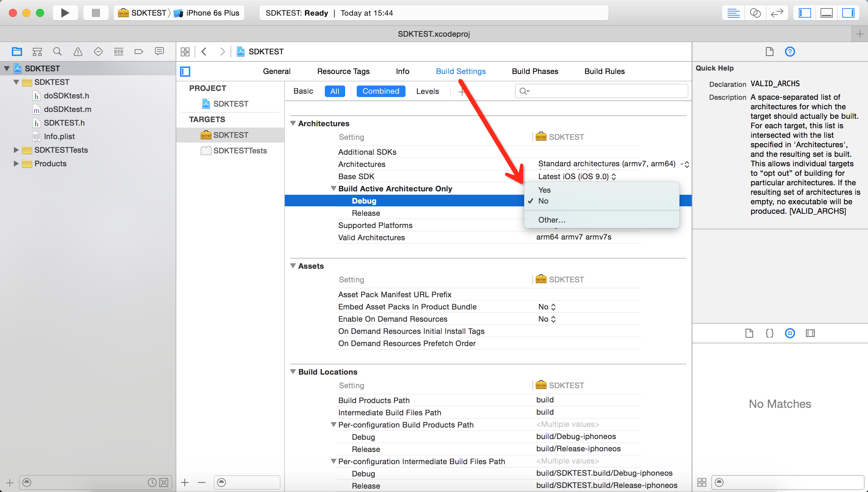The height and width of the screenshot is (492, 868).
Task: Toggle the project and targets list
Action: coord(185,71)
